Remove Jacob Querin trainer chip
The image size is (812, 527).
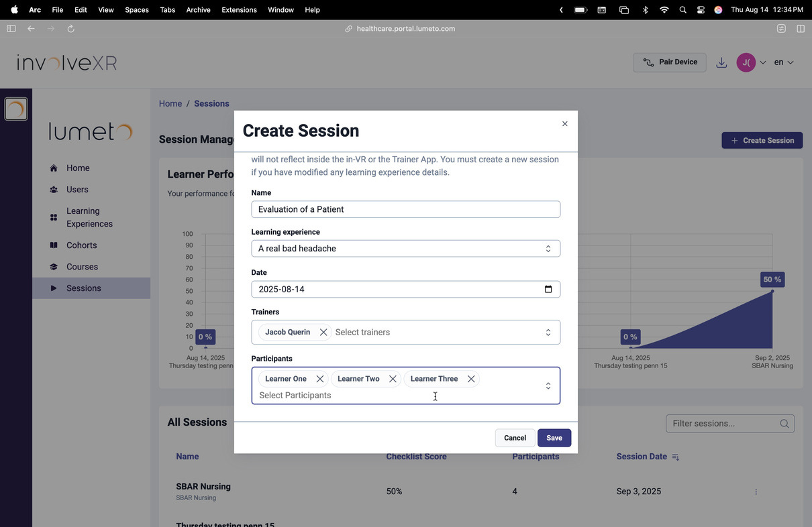(323, 332)
